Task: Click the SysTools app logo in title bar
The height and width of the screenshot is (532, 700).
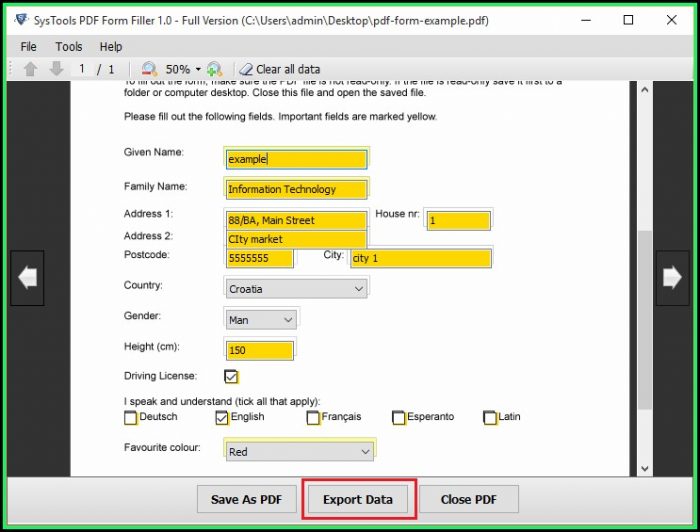Action: tap(21, 20)
